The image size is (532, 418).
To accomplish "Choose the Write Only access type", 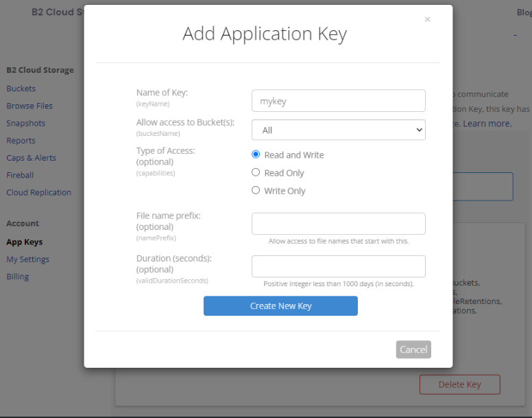I will 256,190.
